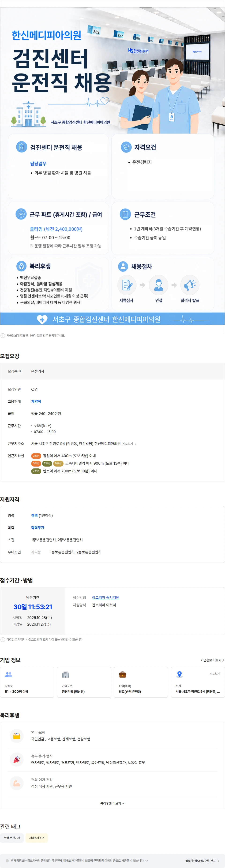This screenshot has width=225, height=868.
Task: Click the info icon beside 마감일은 기업의 사정
Action: coord(3,640)
